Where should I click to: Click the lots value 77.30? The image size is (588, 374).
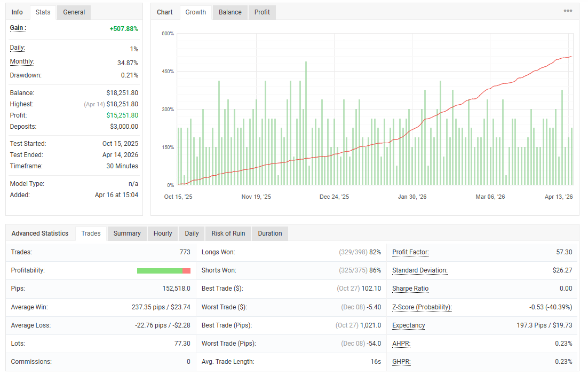pos(182,343)
